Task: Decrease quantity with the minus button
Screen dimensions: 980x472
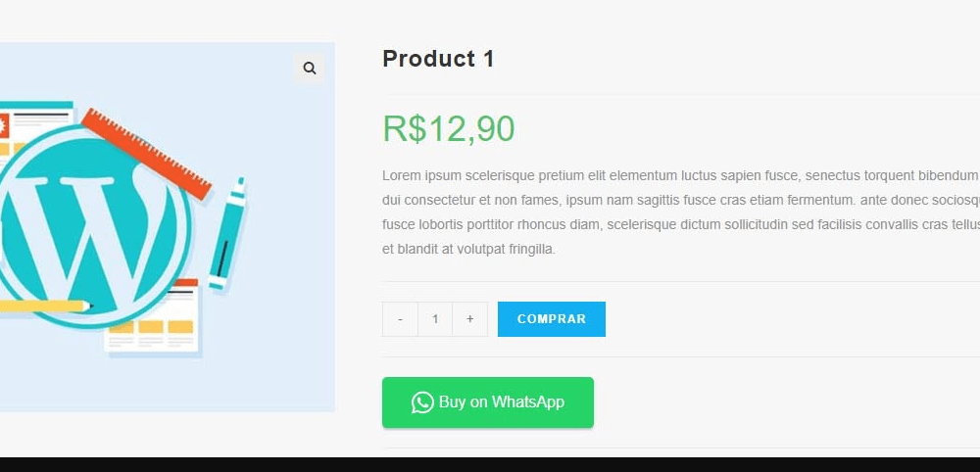Action: point(400,319)
